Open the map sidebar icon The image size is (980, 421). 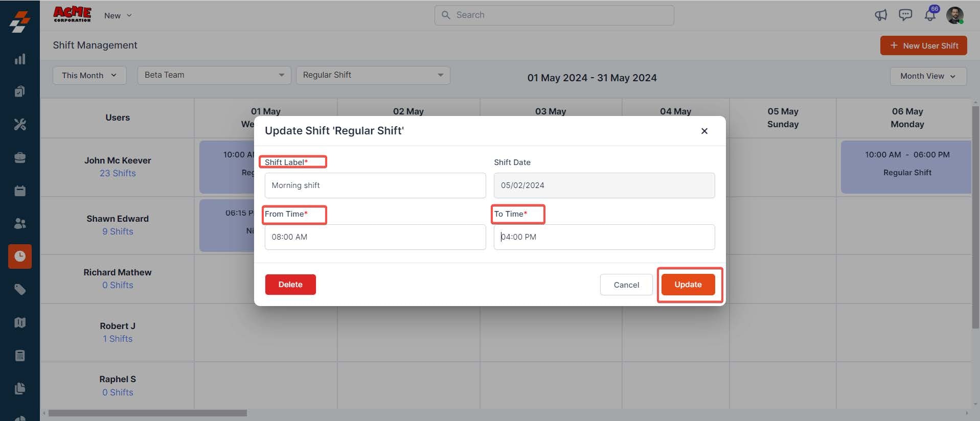[x=20, y=322]
